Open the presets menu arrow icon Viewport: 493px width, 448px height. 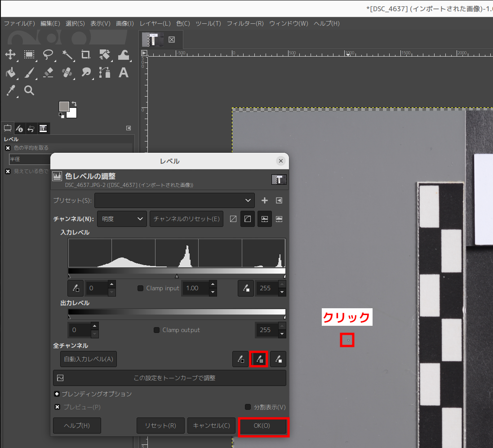(279, 200)
